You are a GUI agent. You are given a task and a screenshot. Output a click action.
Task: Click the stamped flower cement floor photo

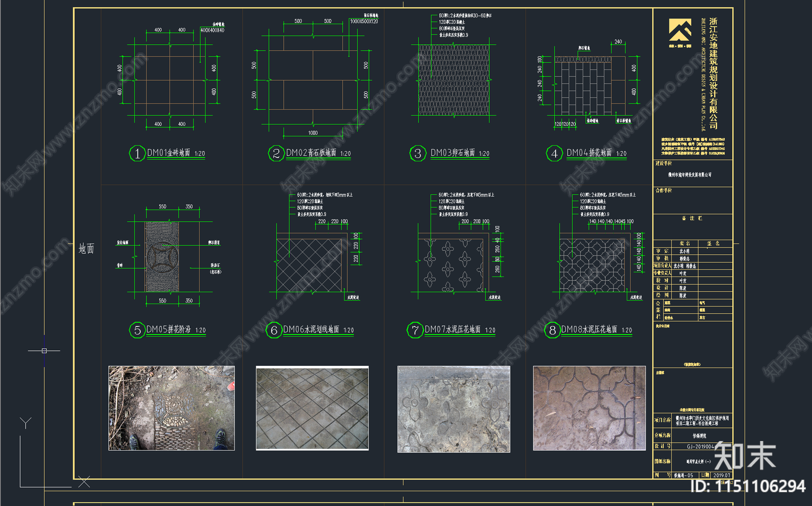coord(454,409)
